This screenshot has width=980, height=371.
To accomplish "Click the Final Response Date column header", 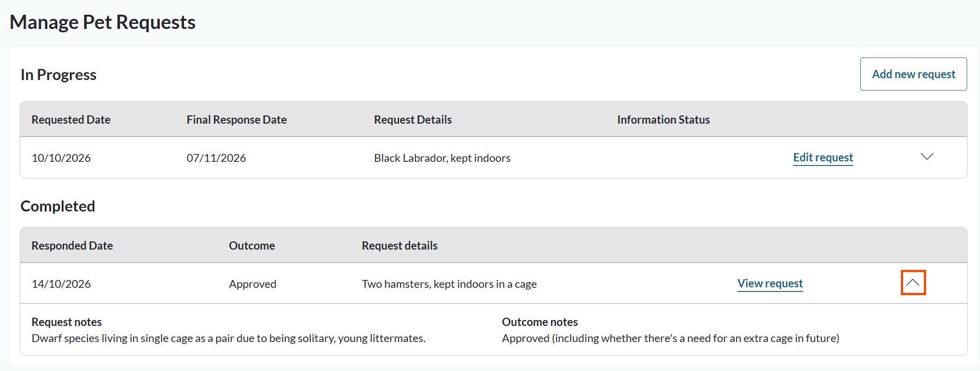I will point(237,120).
